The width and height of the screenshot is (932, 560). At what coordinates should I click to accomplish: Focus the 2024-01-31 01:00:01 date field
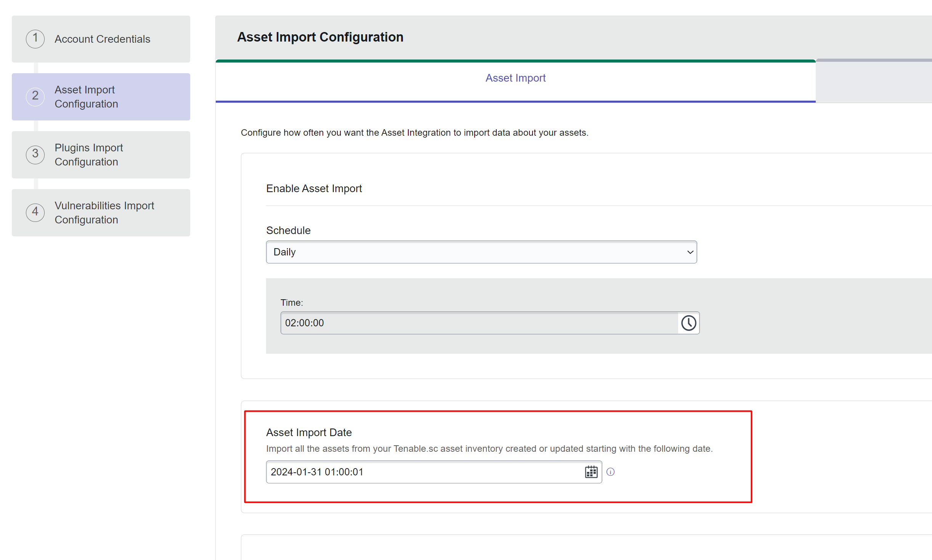(423, 472)
